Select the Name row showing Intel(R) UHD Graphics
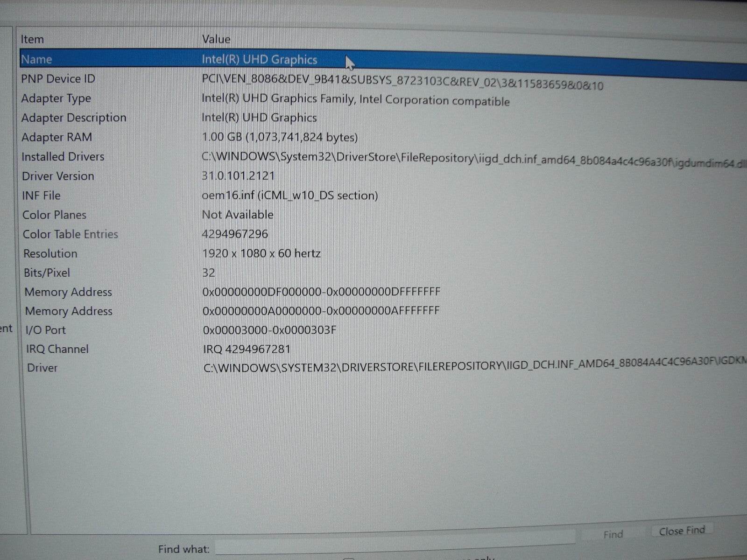The height and width of the screenshot is (560, 747). (187, 59)
